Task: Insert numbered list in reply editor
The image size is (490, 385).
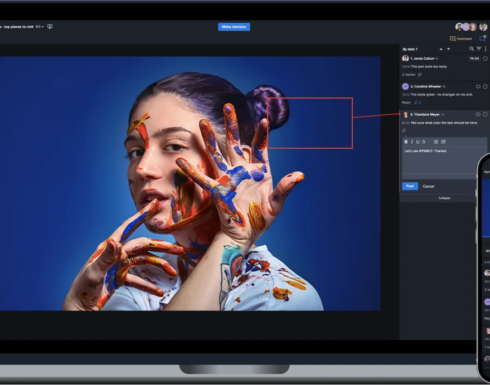Action: [x=443, y=142]
